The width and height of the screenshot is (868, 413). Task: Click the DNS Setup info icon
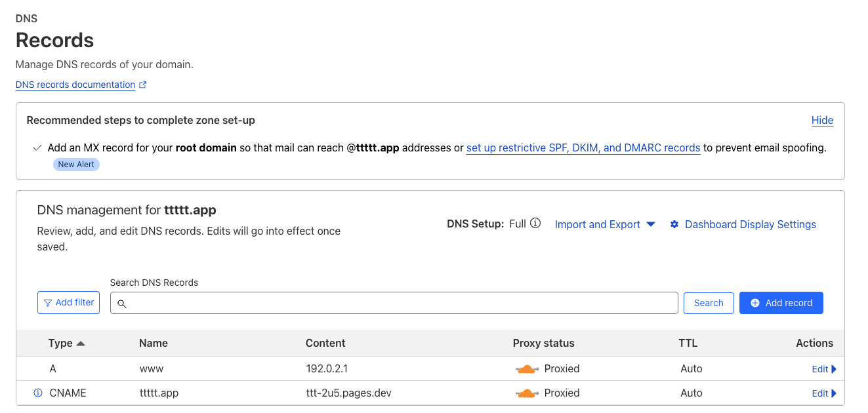click(x=535, y=224)
